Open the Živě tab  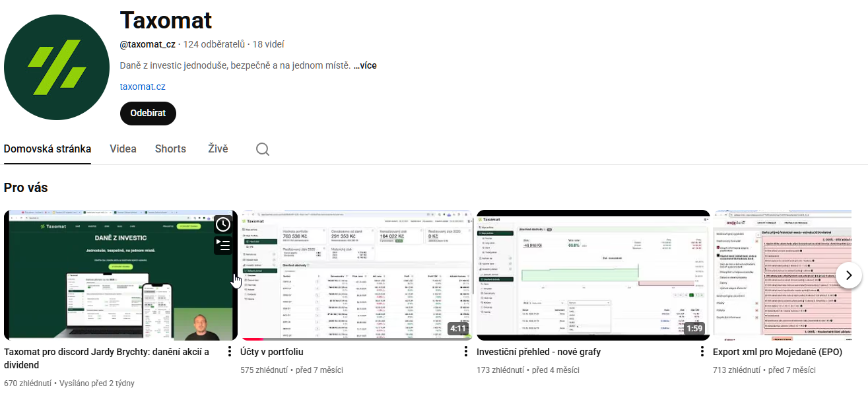pyautogui.click(x=218, y=149)
